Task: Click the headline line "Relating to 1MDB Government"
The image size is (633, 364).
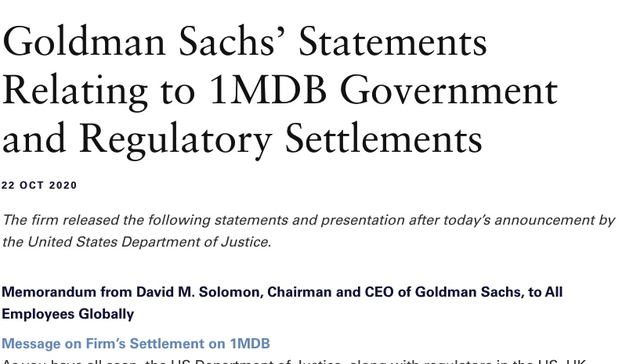Action: 280,92
